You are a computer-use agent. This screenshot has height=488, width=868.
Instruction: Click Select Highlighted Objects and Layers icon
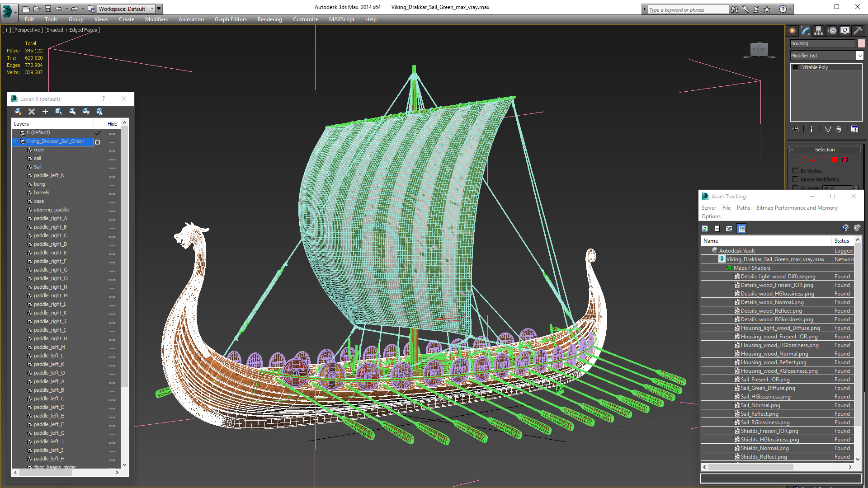pos(59,112)
